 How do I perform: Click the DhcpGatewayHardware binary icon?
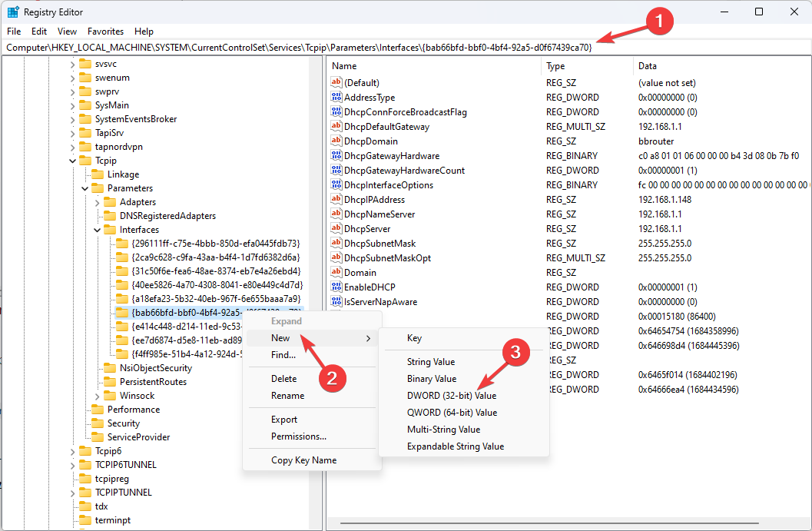(336, 155)
